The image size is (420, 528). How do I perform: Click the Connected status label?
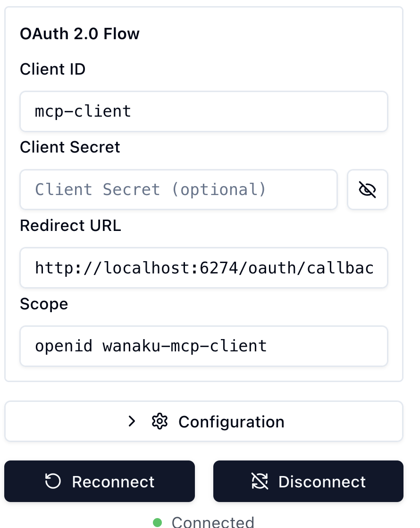point(213,522)
